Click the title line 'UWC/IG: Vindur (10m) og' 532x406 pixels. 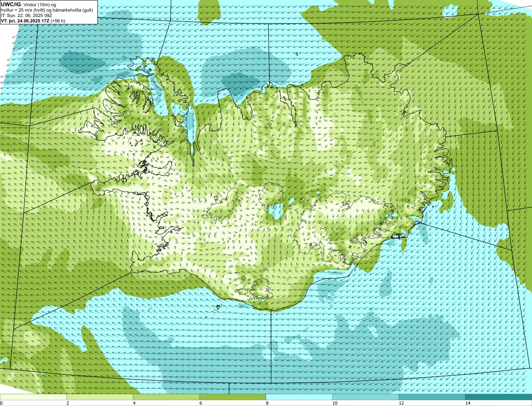(29, 4)
